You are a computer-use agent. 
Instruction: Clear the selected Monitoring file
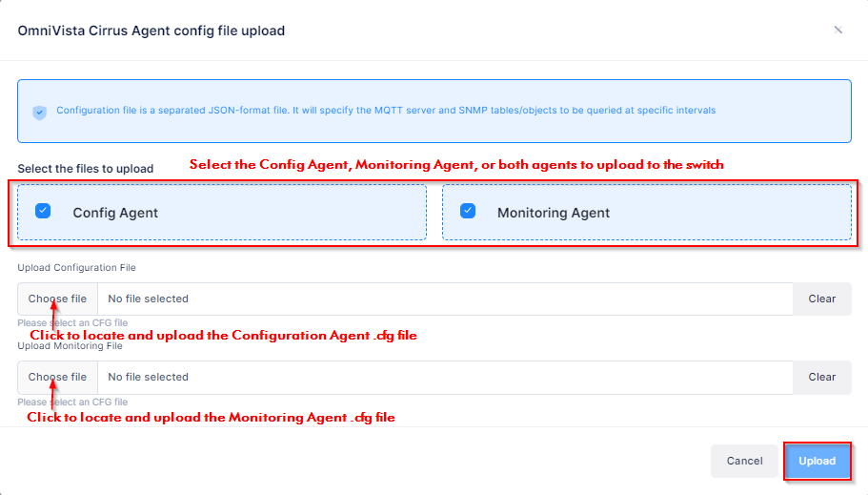[821, 377]
